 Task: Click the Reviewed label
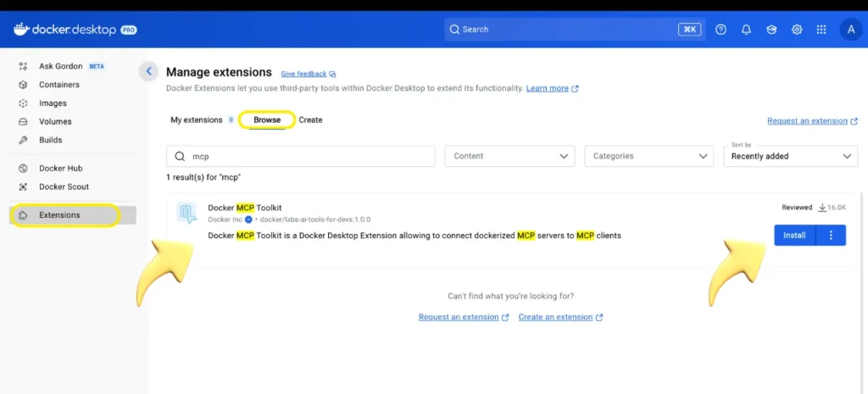point(797,208)
